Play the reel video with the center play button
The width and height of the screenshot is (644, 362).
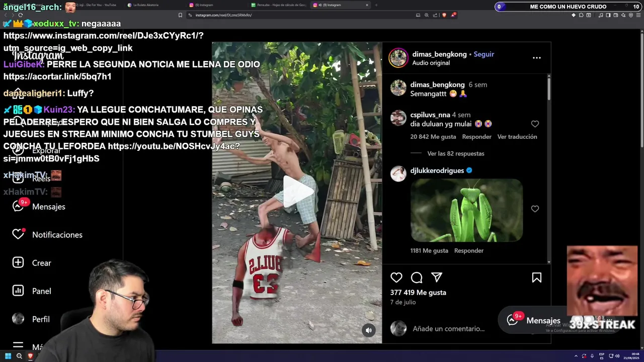(x=297, y=192)
